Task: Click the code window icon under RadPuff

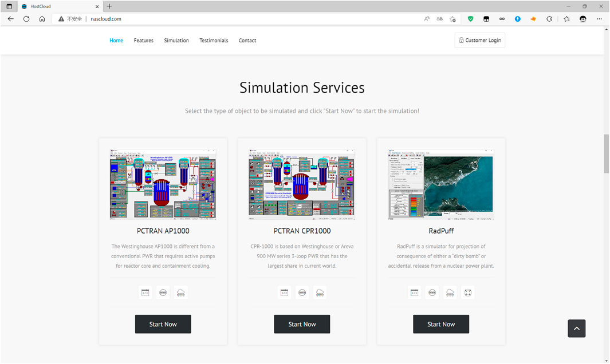Action: [414, 292]
